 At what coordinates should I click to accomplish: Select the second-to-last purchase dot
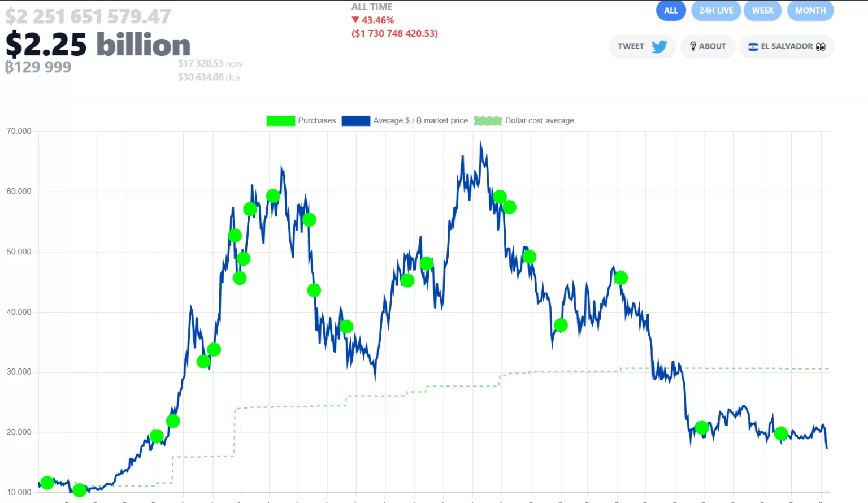[x=702, y=428]
